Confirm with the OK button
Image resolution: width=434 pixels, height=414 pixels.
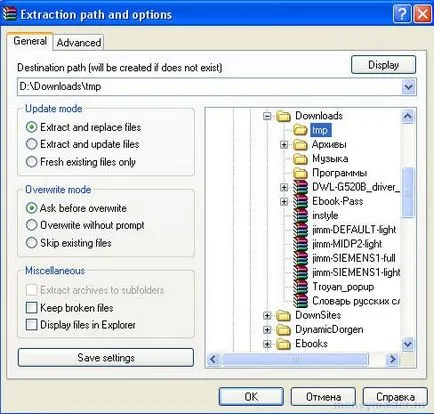coord(251,397)
